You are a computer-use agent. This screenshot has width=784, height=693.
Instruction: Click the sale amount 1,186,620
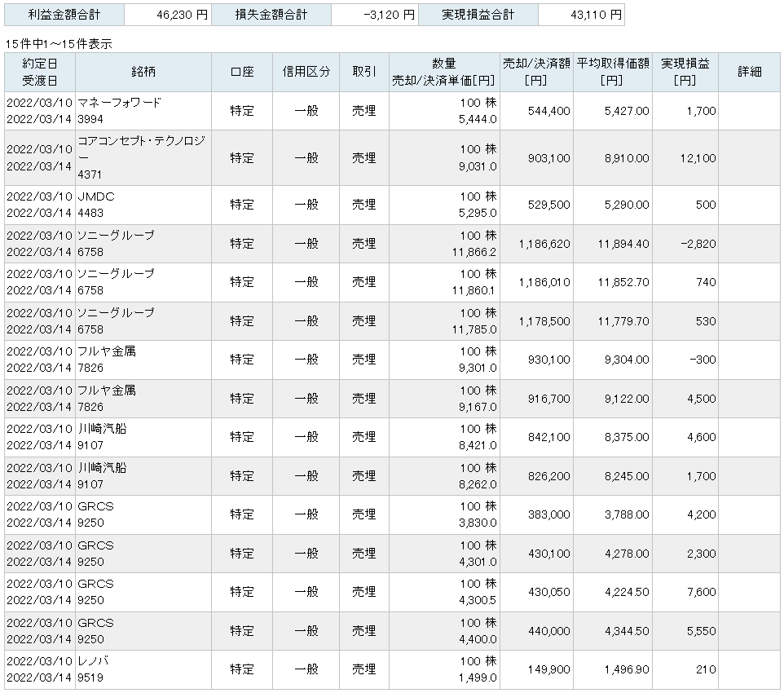point(544,244)
